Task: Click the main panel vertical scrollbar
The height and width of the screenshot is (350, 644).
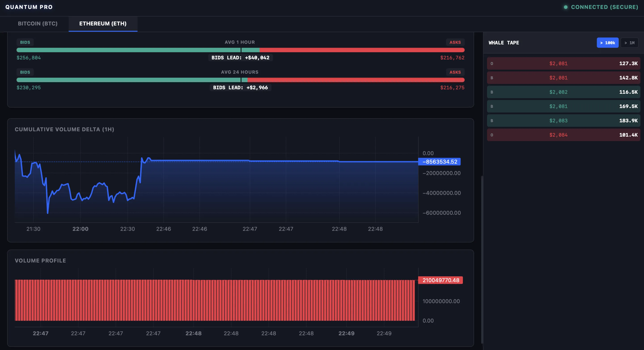Action: 482,260
